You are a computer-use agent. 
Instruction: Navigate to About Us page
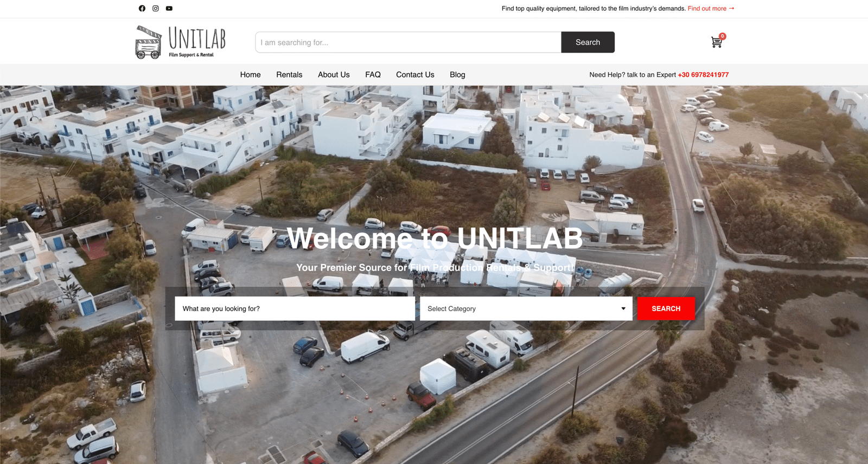(334, 75)
